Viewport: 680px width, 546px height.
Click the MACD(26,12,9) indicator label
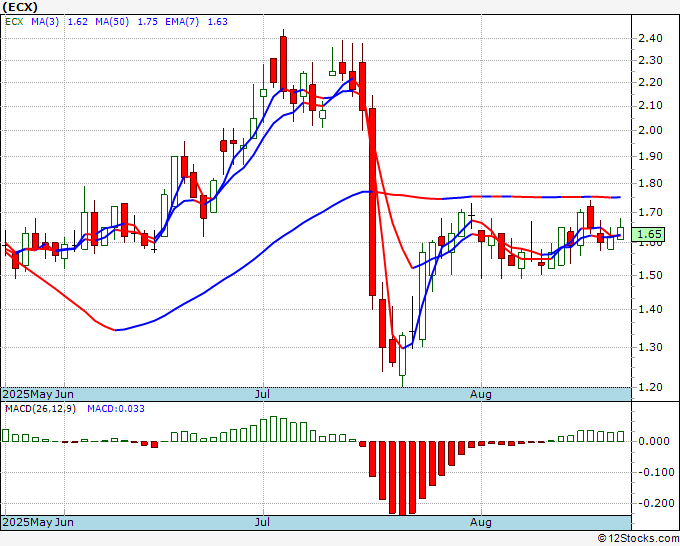(40, 409)
